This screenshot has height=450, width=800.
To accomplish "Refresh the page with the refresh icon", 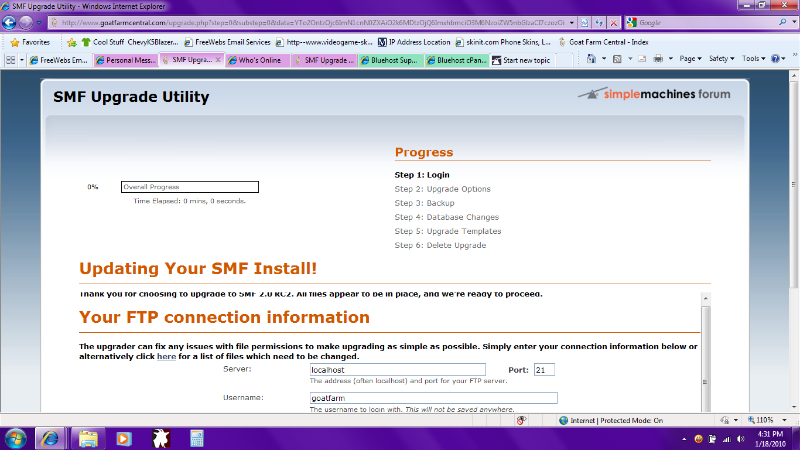I will (599, 23).
